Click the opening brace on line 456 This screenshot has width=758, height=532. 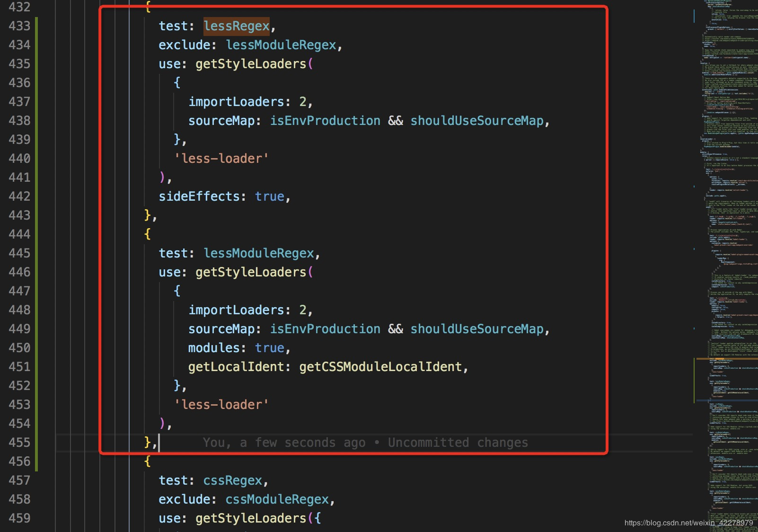click(x=148, y=461)
